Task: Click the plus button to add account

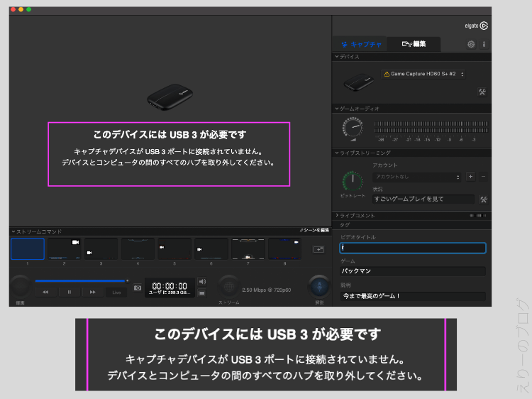Action: pos(470,177)
